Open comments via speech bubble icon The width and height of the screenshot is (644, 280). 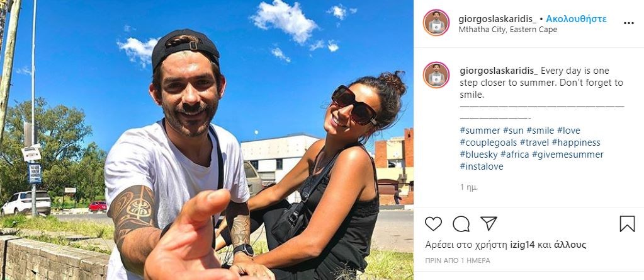click(461, 224)
